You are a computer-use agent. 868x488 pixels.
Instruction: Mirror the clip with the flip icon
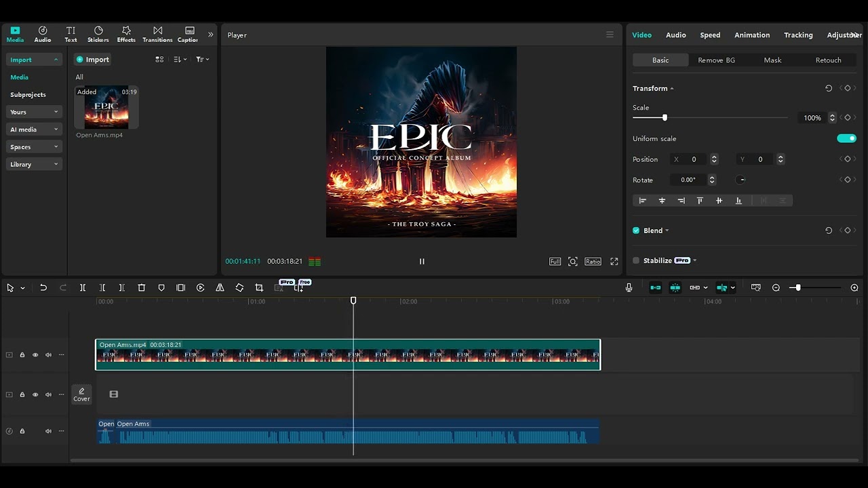[220, 288]
